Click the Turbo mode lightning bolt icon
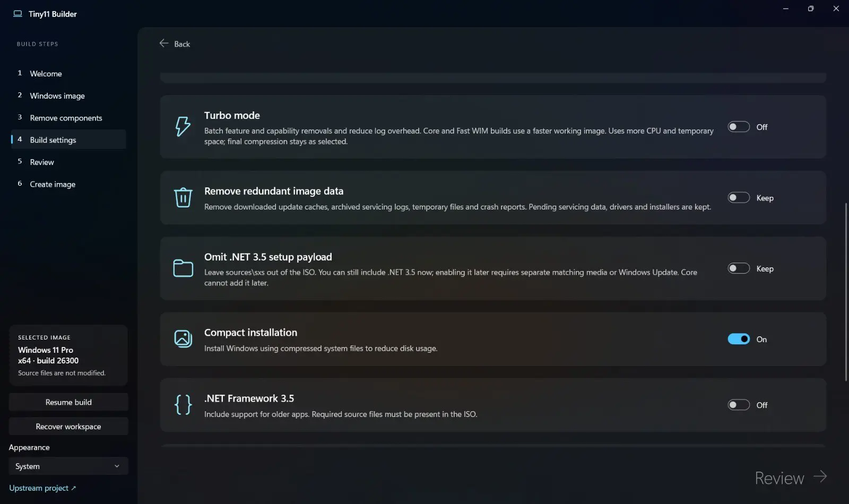Image resolution: width=849 pixels, height=504 pixels. [x=183, y=127]
